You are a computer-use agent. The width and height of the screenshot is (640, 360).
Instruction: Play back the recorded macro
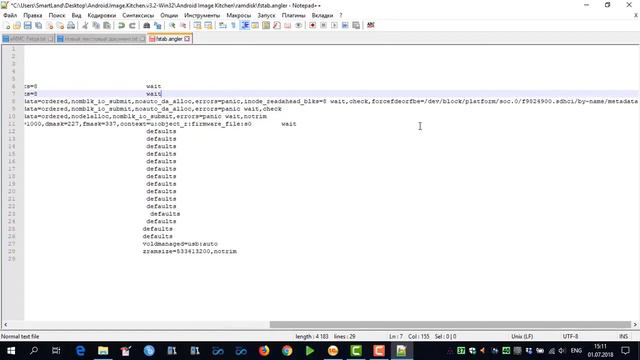(334, 25)
